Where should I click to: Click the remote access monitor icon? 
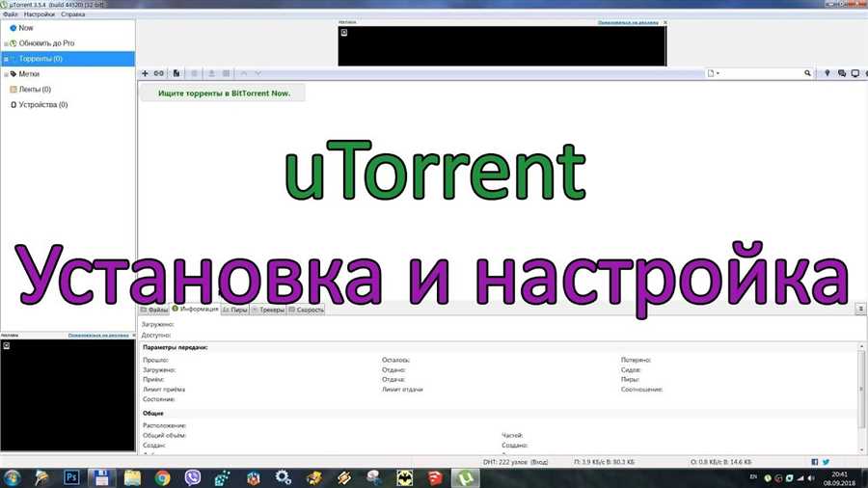coord(855,73)
